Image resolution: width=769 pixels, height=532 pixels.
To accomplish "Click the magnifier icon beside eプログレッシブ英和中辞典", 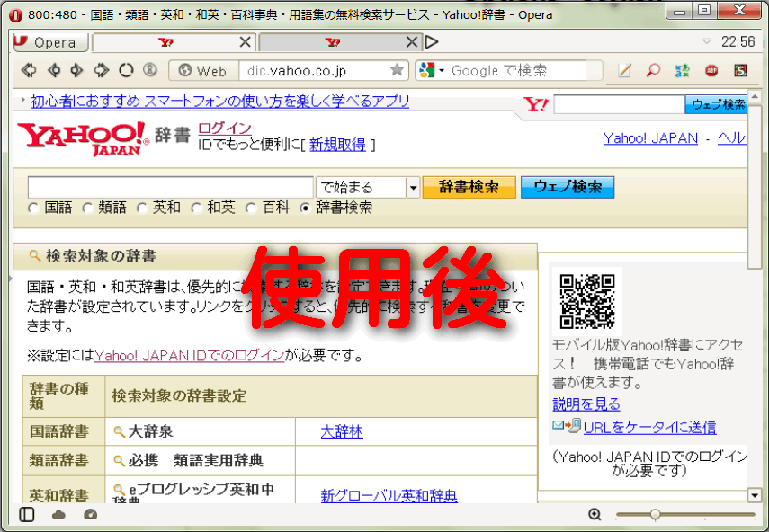I will [119, 489].
